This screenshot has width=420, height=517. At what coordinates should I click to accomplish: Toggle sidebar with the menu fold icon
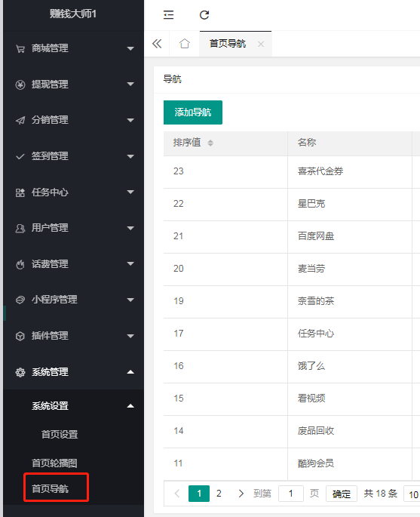point(168,15)
